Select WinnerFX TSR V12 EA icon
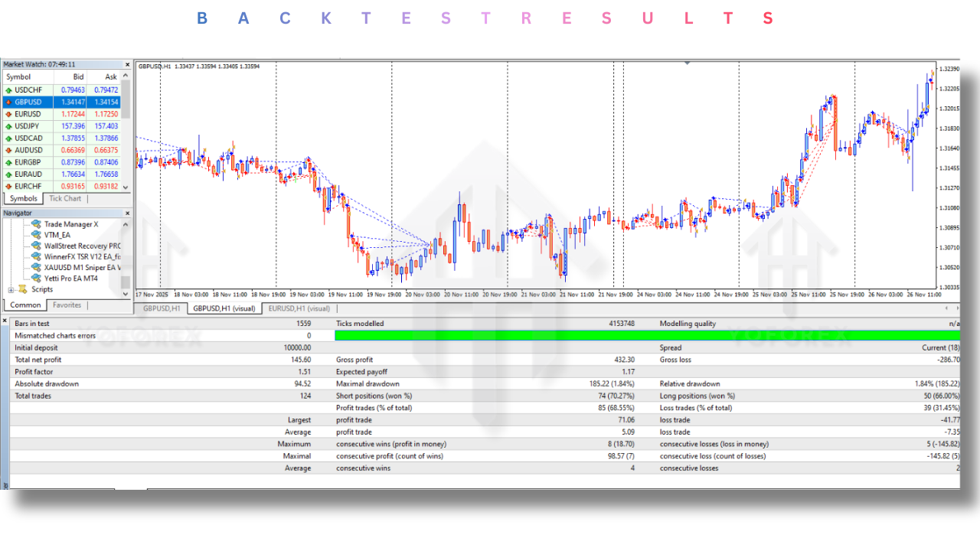The image size is (980, 551). pos(36,256)
